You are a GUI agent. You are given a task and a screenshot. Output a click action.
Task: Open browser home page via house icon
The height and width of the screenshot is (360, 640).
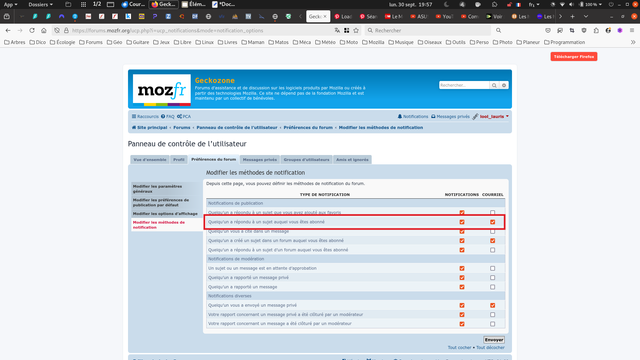pyautogui.click(x=44, y=31)
